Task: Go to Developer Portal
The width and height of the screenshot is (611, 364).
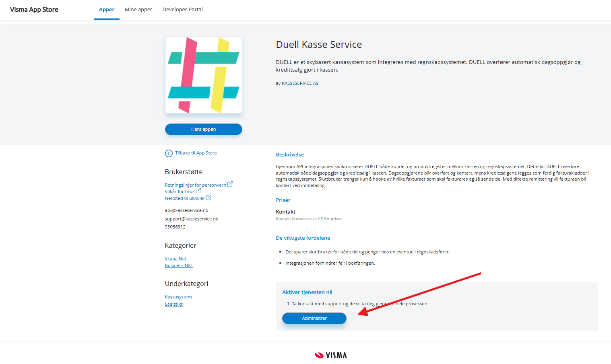Action: (182, 10)
